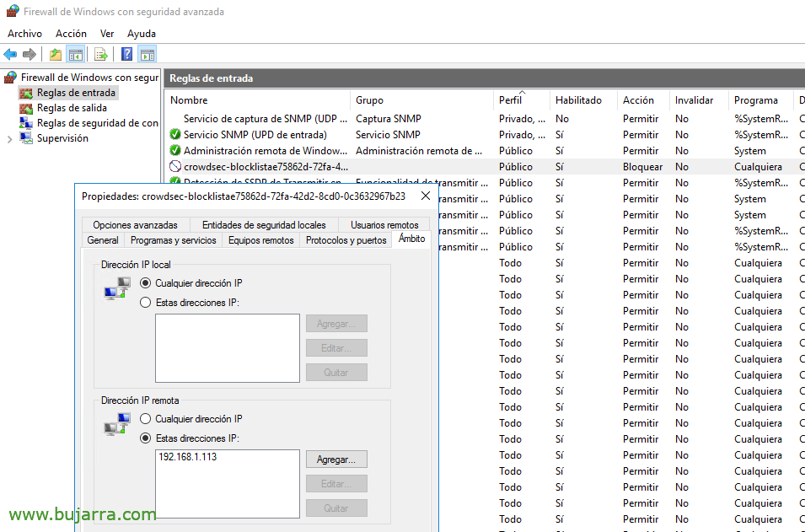Select 192.168.1.113 in the remote IP list
The height and width of the screenshot is (532, 805).
(187, 456)
